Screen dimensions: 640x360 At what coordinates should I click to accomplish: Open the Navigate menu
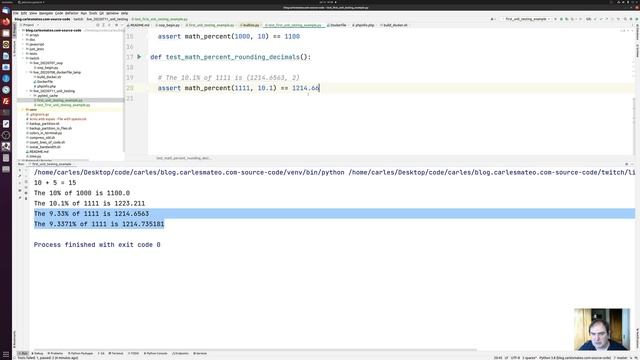pyautogui.click(x=46, y=13)
